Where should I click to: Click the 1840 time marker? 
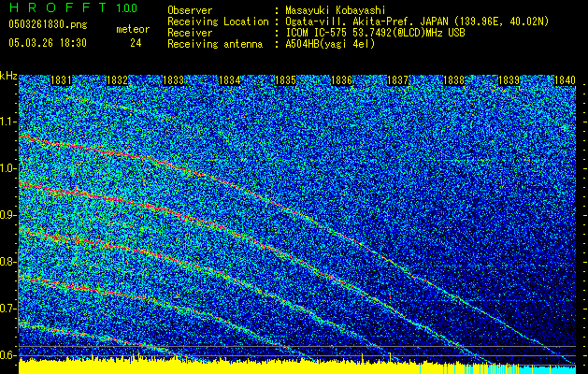[565, 80]
